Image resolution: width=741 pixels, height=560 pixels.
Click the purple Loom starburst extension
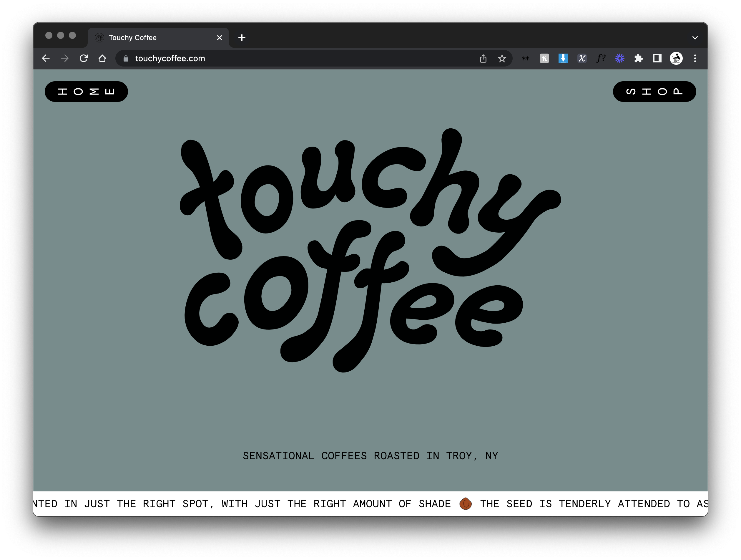pyautogui.click(x=619, y=59)
